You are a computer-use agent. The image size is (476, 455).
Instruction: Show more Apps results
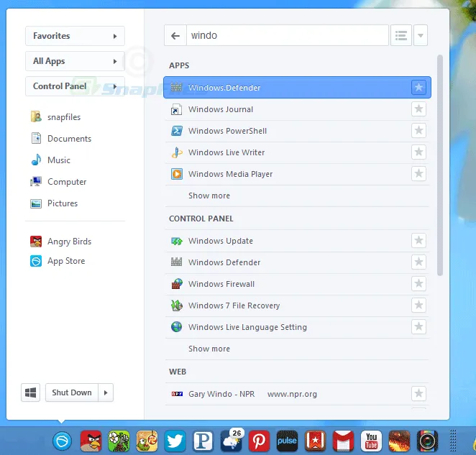pyautogui.click(x=209, y=196)
